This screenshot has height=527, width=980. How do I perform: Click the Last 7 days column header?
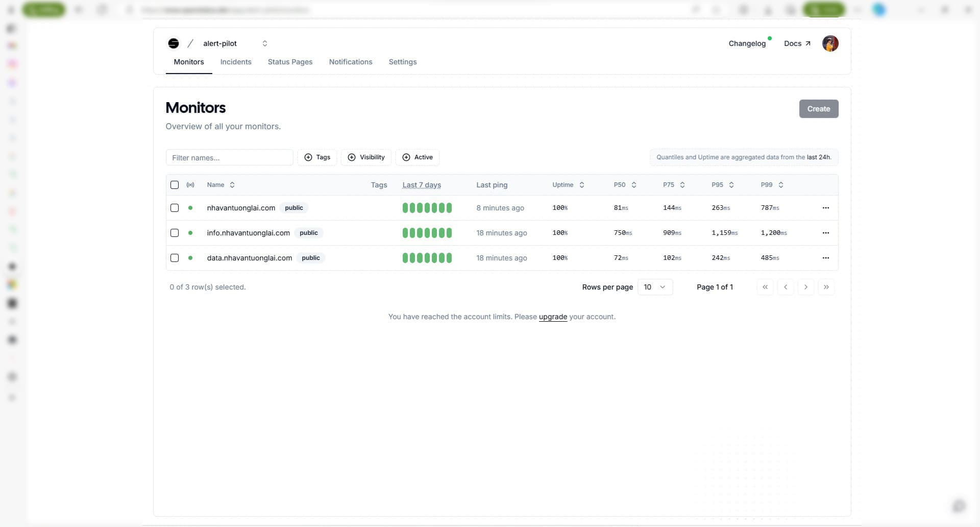coord(422,185)
